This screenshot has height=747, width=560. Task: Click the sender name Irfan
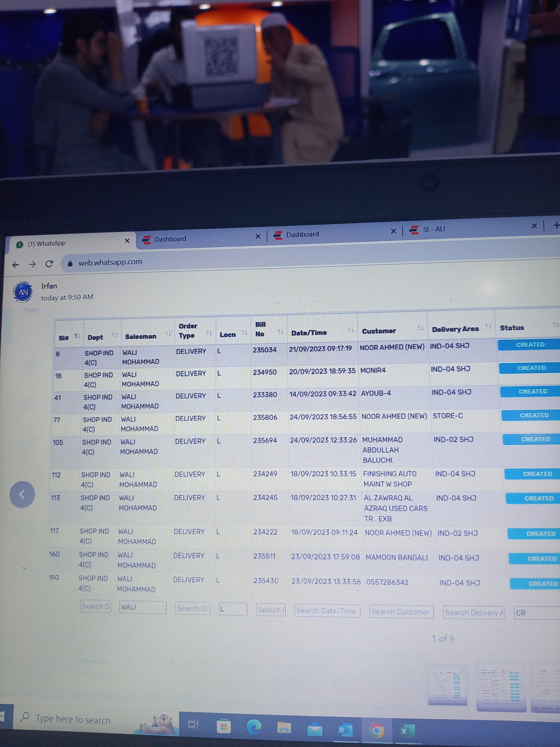point(49,286)
